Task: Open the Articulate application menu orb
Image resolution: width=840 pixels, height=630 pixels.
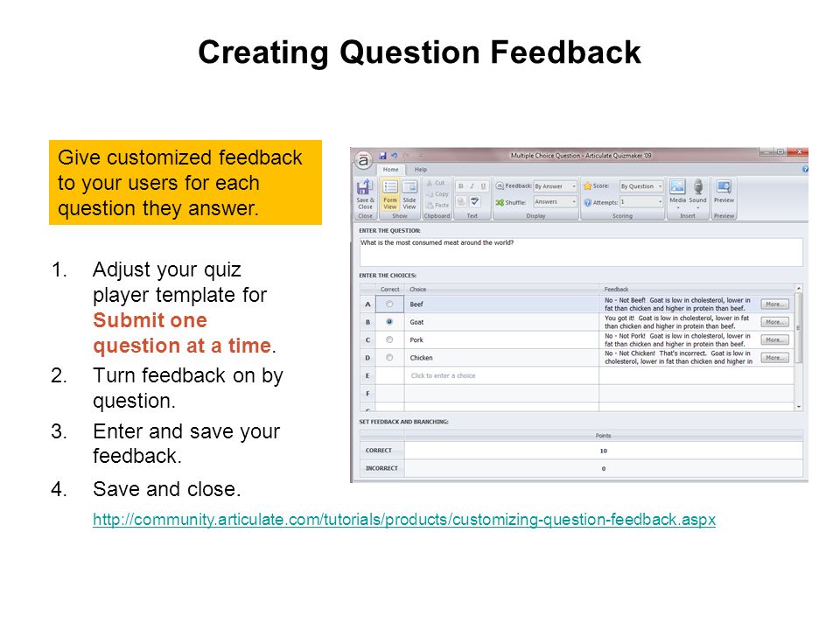Action: 363,159
